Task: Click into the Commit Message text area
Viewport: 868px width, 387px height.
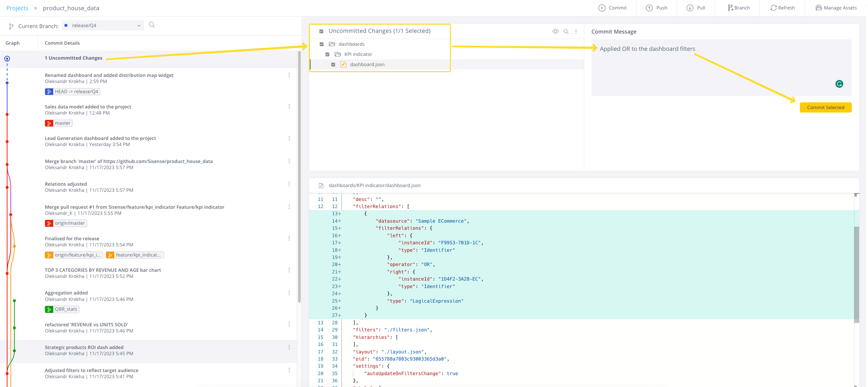Action: [x=721, y=67]
